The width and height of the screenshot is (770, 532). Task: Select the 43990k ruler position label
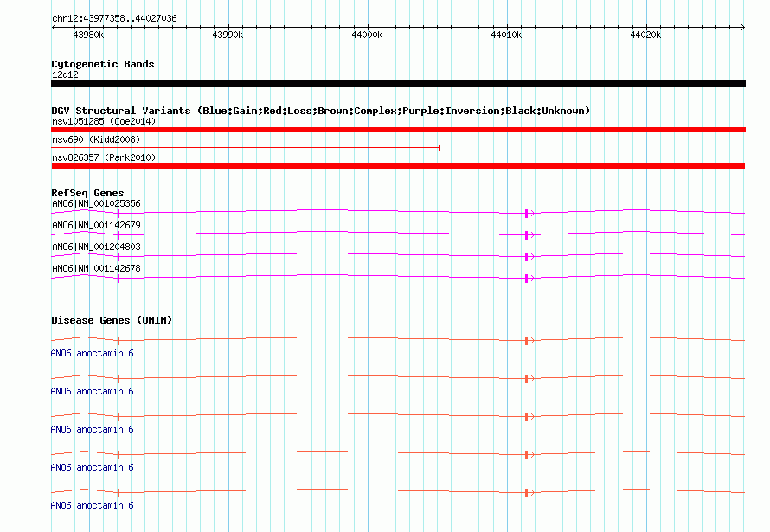click(228, 35)
